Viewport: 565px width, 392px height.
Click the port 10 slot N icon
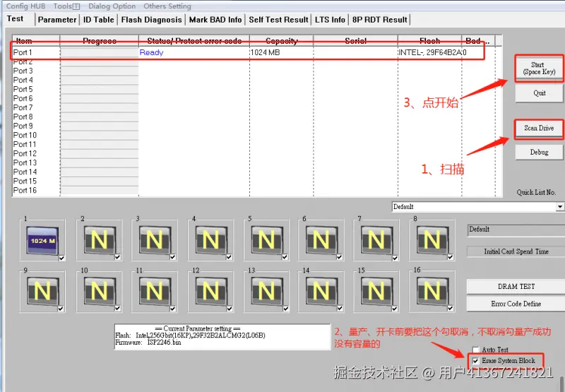pos(100,291)
